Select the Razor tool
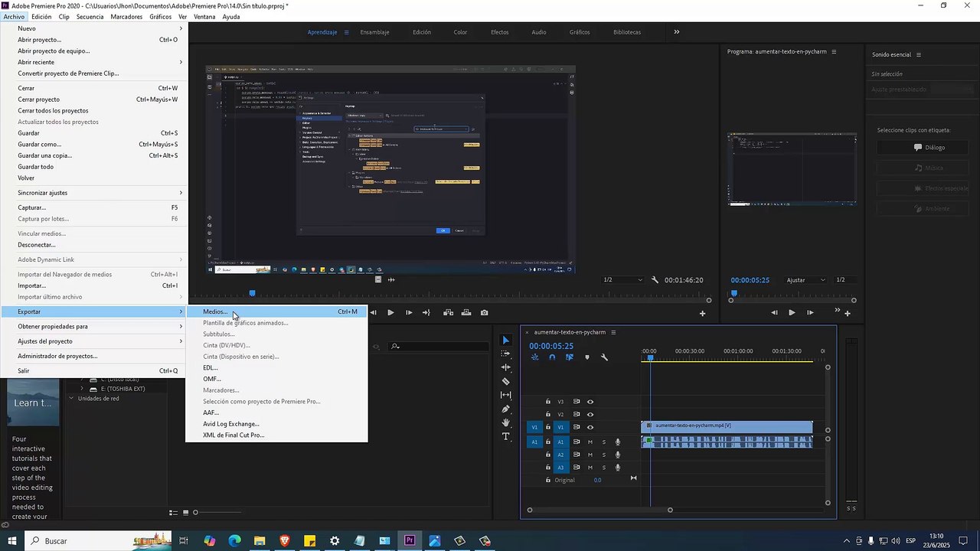Screen dimensions: 980x551 (505, 381)
